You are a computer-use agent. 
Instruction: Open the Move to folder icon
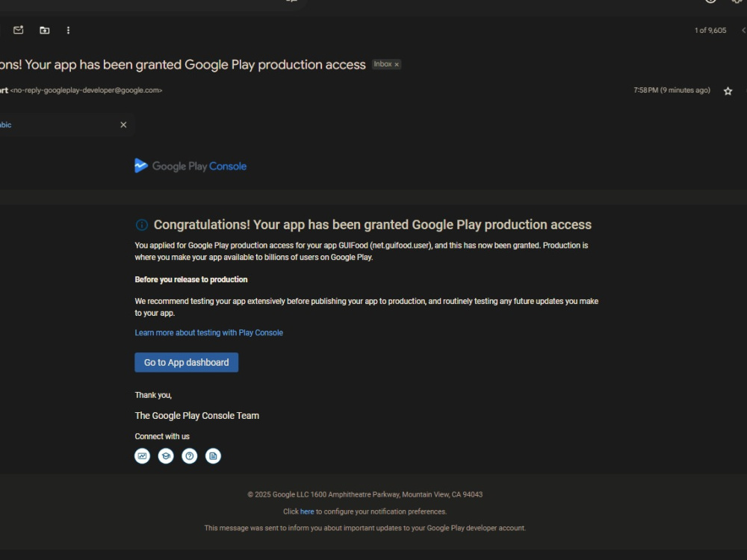click(44, 31)
